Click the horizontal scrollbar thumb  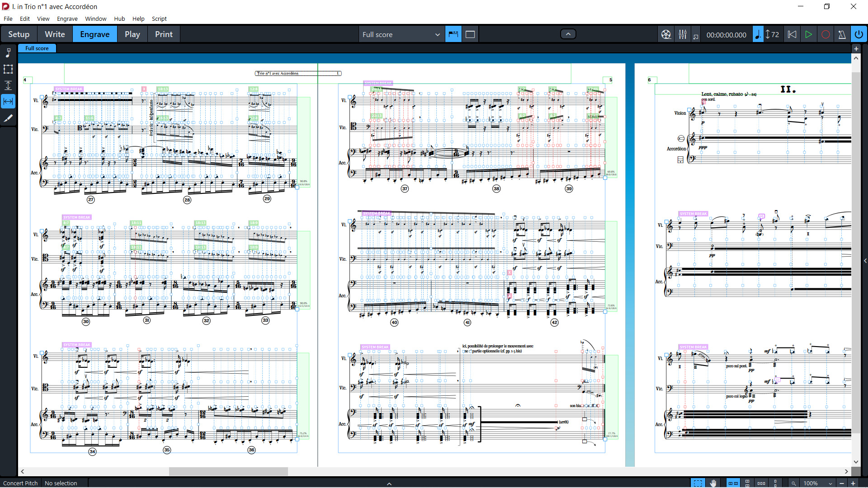[228, 471]
